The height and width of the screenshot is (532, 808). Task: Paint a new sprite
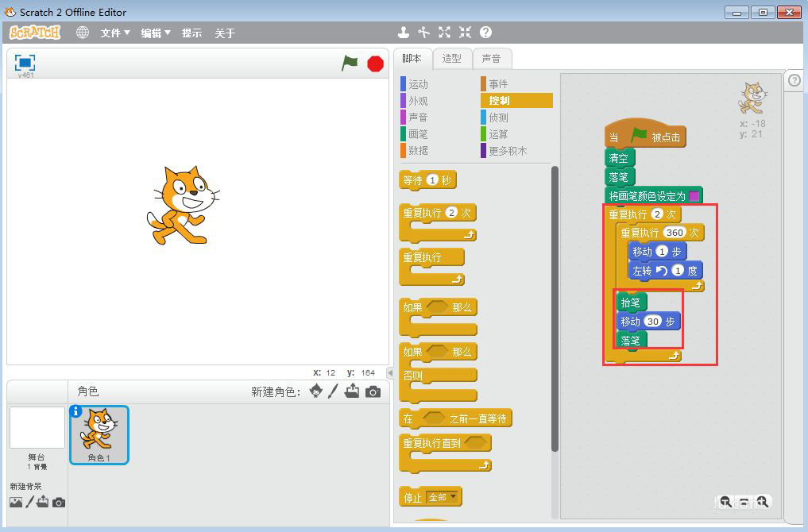[x=334, y=391]
